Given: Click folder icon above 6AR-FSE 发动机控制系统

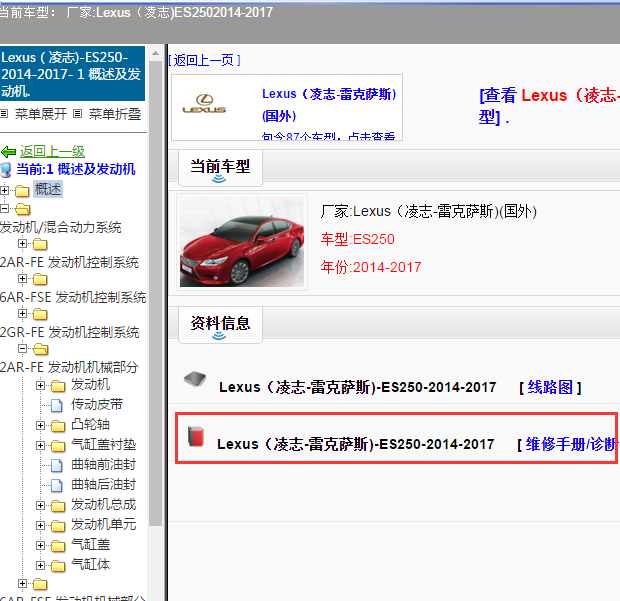Looking at the screenshot, I should pos(40,279).
